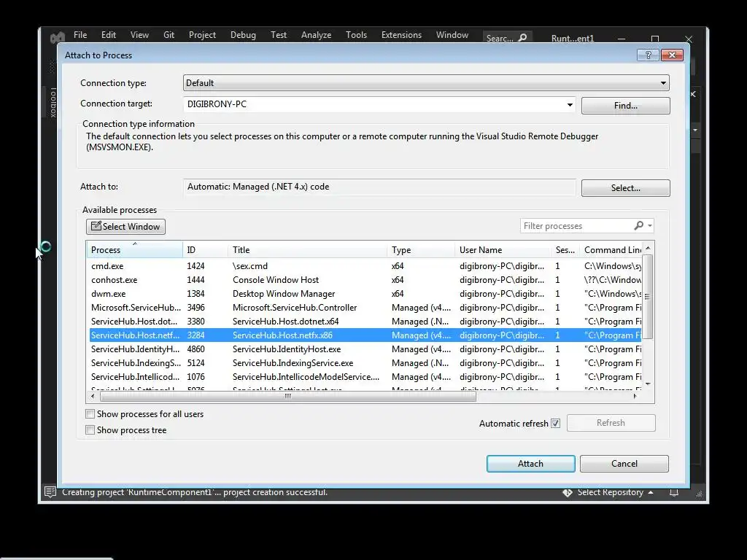Image resolution: width=747 pixels, height=560 pixels.
Task: Click the horizontal scrollbar thumb of process list
Action: click(x=287, y=396)
